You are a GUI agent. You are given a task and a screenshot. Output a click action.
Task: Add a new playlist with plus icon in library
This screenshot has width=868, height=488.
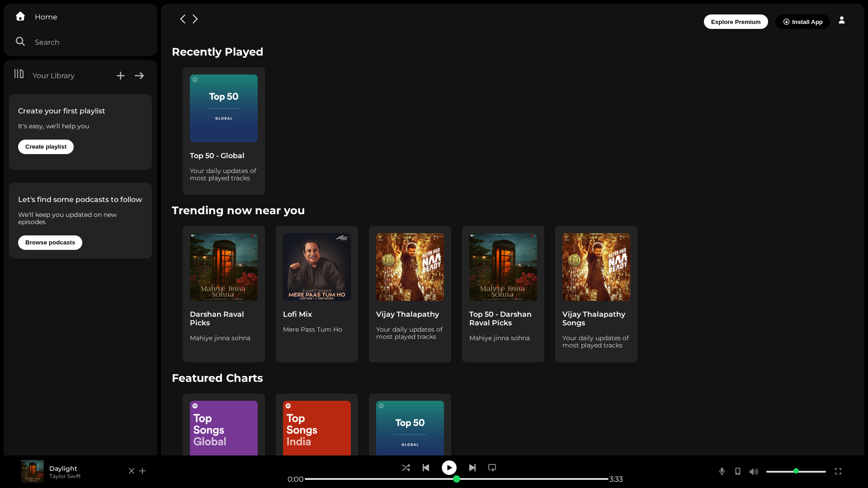pyautogui.click(x=120, y=76)
